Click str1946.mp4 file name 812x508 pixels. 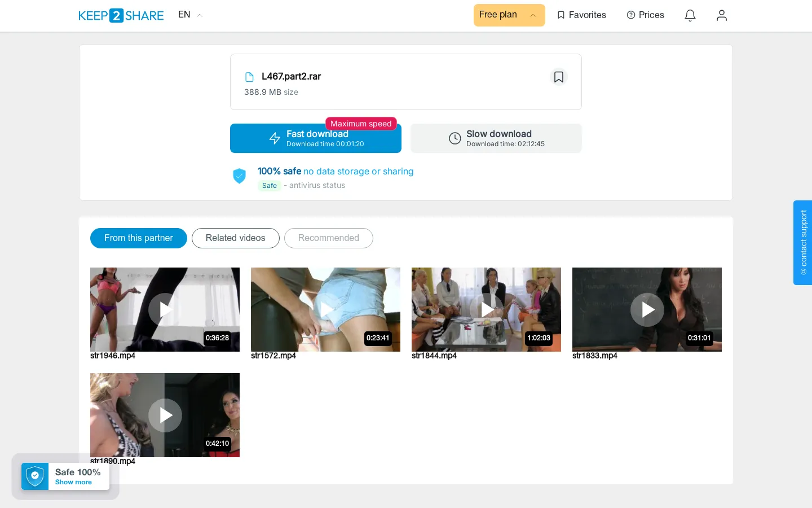click(x=113, y=356)
